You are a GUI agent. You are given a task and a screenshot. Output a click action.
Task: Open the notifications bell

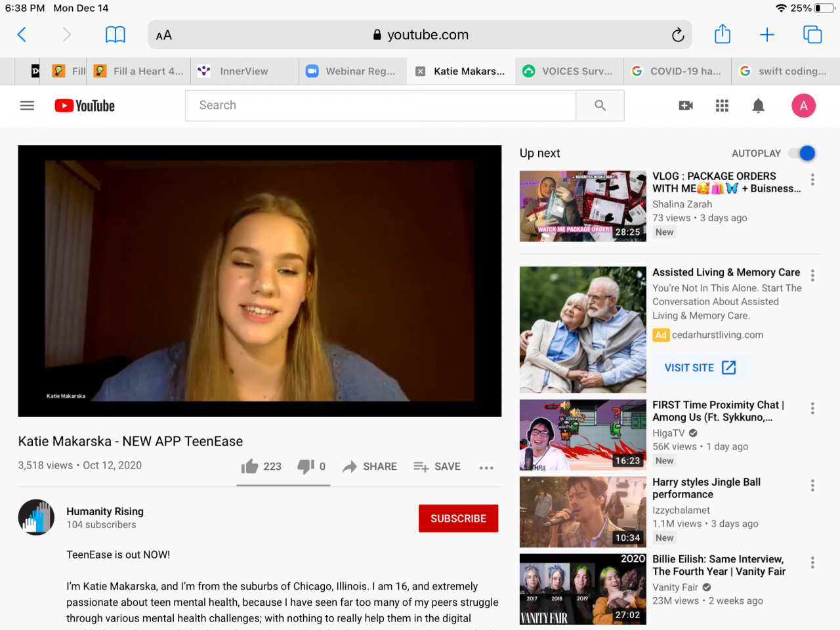pyautogui.click(x=759, y=106)
